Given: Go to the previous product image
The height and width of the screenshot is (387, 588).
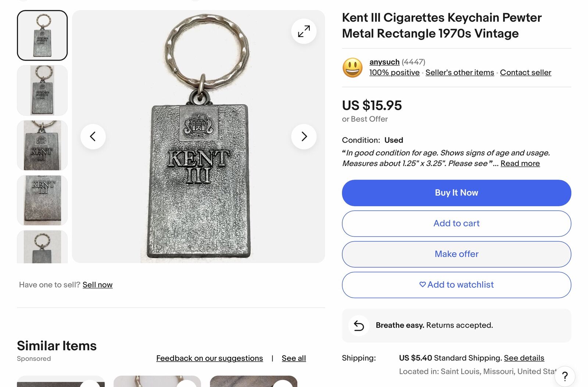Looking at the screenshot, I should [93, 137].
